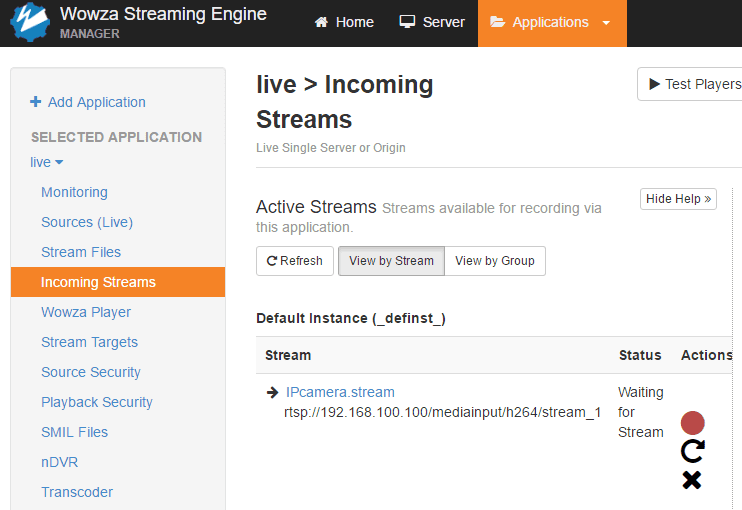Open Wowza Player page
This screenshot has width=742, height=510.
click(86, 312)
